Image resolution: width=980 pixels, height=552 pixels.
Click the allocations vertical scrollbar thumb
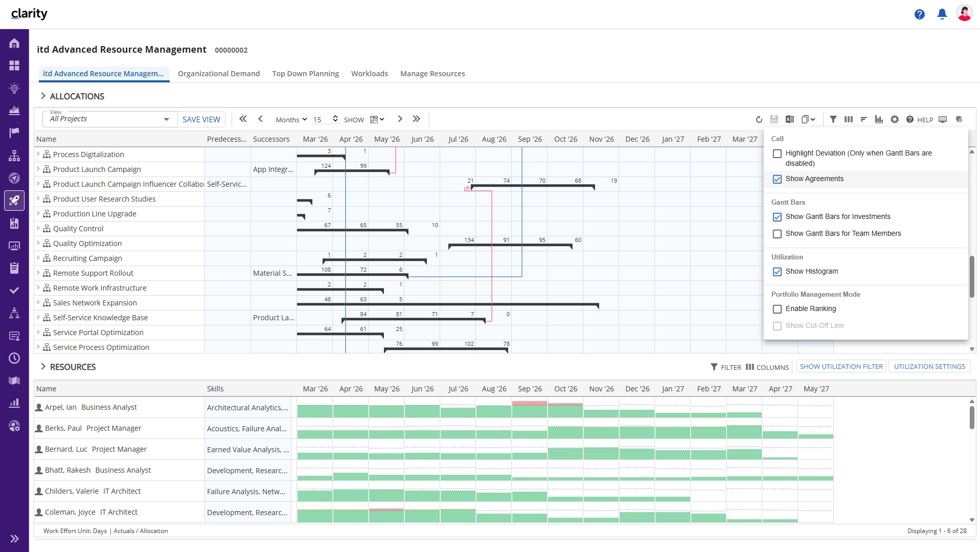tap(972, 276)
